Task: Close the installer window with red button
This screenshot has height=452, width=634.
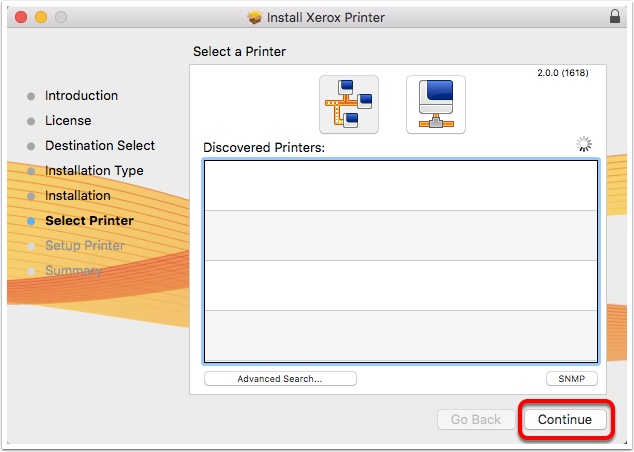Action: pyautogui.click(x=21, y=17)
